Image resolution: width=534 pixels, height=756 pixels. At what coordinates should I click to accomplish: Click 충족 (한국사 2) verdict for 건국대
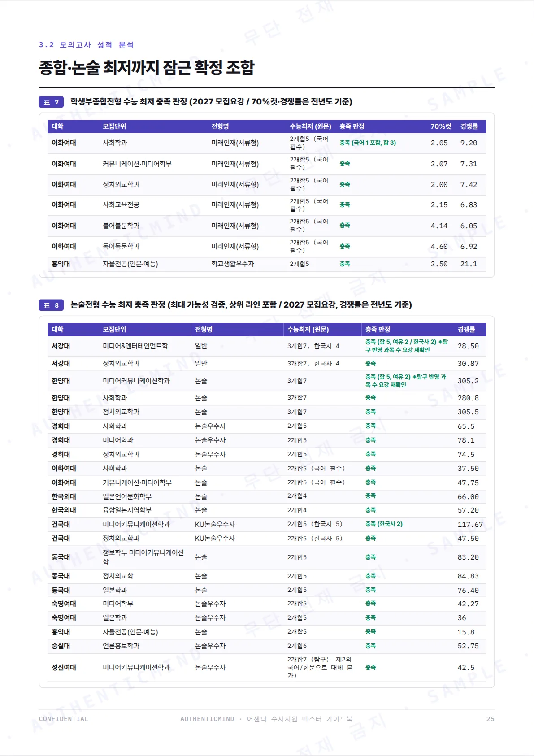[x=384, y=524]
